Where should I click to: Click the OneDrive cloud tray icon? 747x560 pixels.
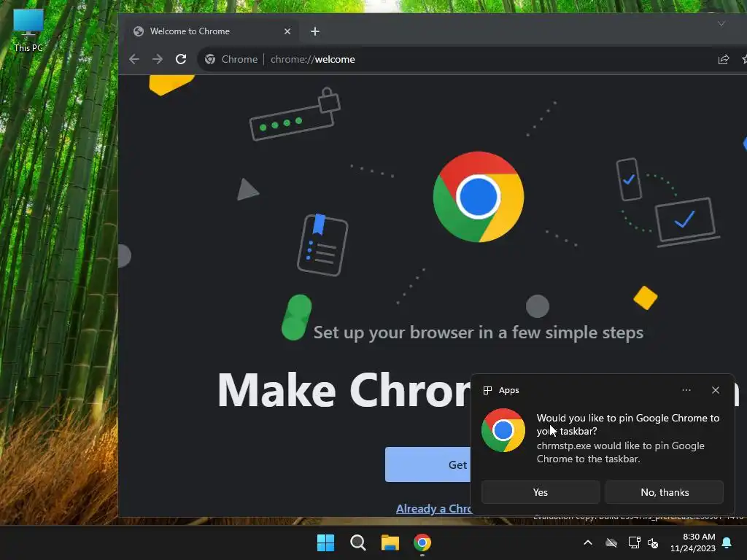pos(611,542)
